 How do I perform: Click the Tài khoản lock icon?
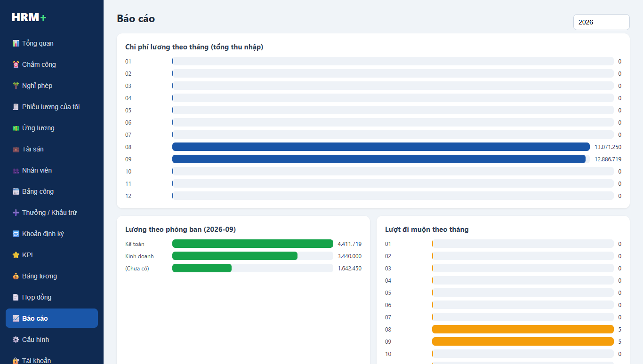point(16,361)
